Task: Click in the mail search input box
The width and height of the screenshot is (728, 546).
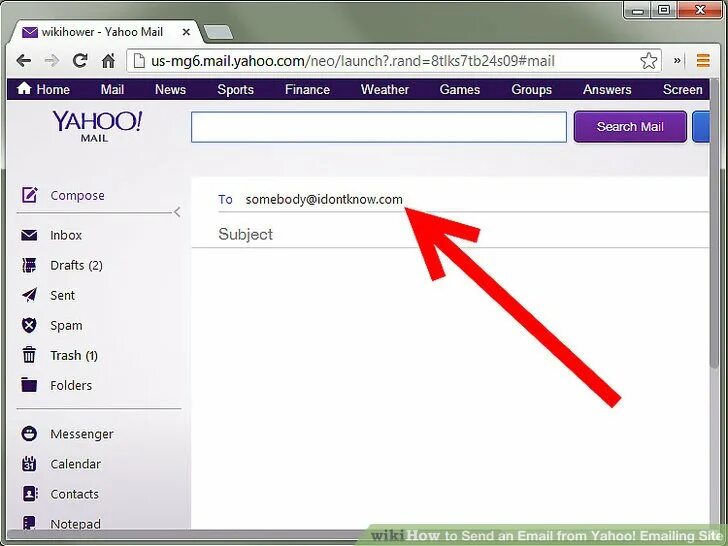Action: tap(379, 127)
